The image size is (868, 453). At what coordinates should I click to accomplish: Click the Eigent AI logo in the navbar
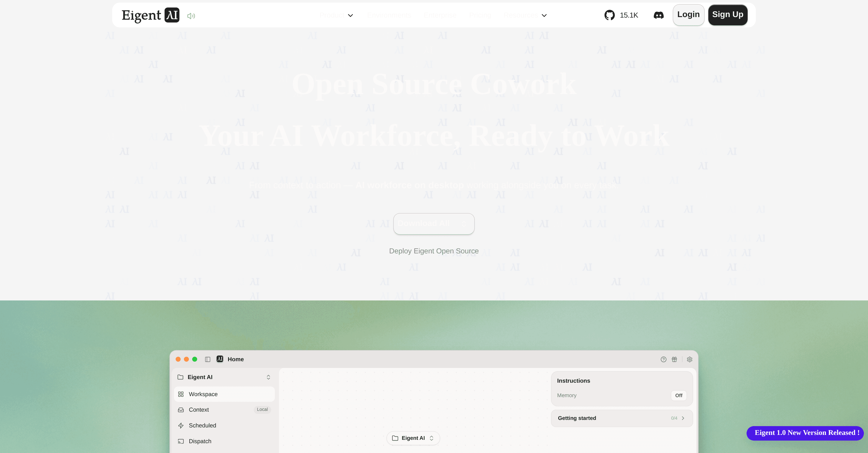(x=150, y=15)
